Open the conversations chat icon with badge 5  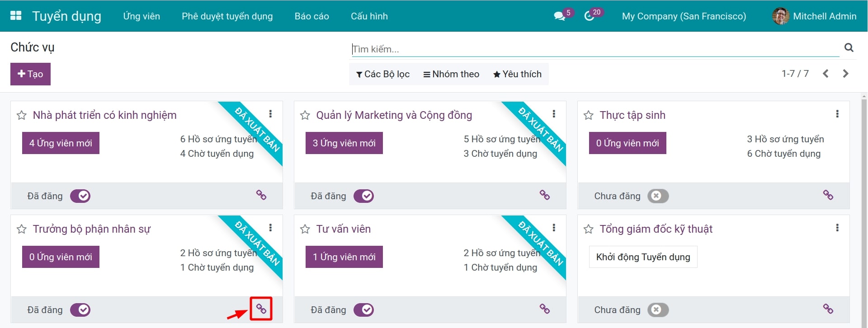[559, 16]
